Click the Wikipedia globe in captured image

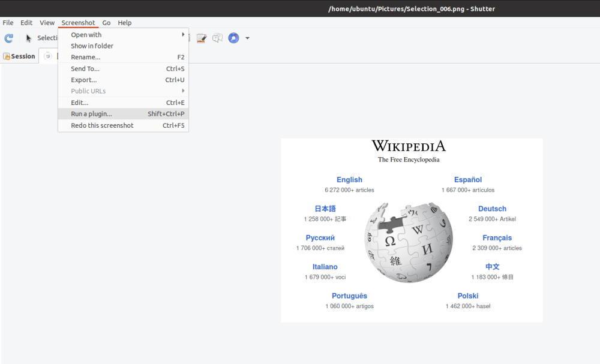(409, 242)
